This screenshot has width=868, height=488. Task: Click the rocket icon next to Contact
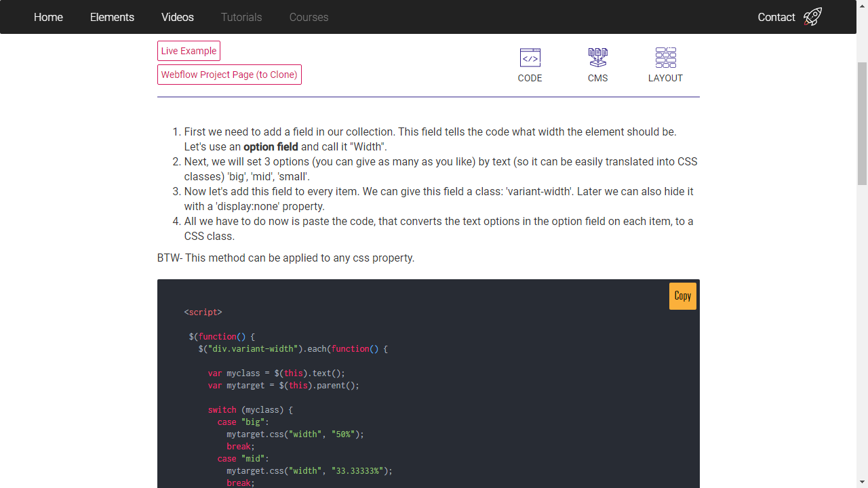point(812,17)
